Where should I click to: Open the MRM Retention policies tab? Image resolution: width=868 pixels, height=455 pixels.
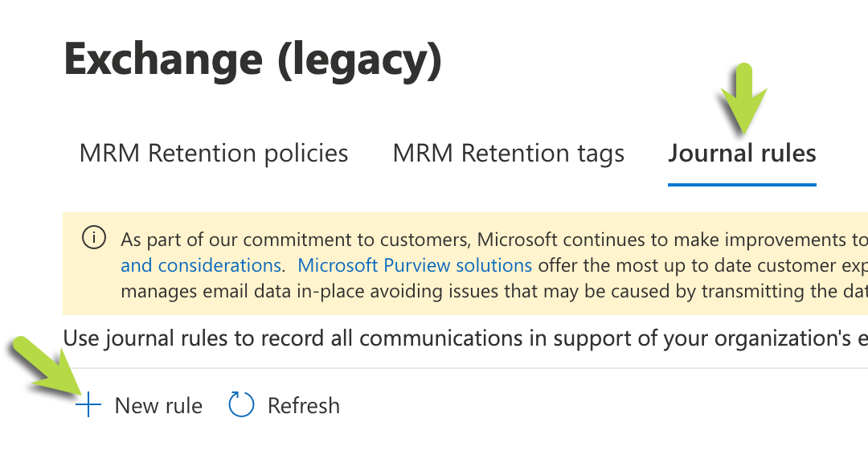pos(214,154)
